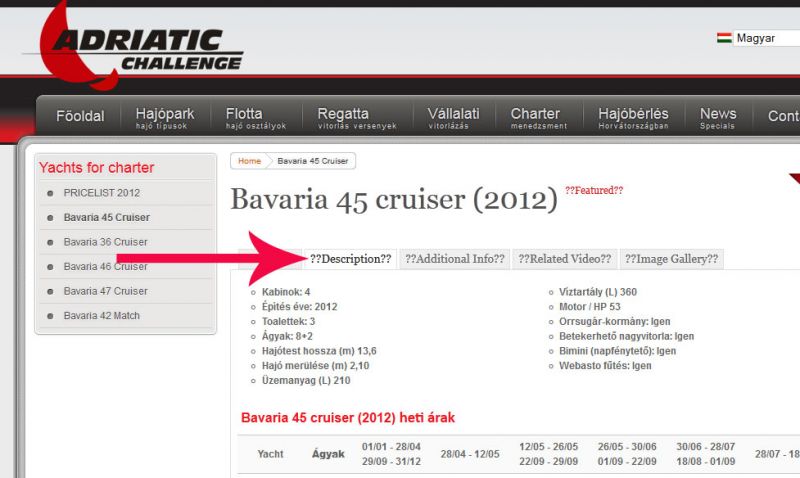
Task: Click the Ágyak column header
Action: pyautogui.click(x=328, y=454)
